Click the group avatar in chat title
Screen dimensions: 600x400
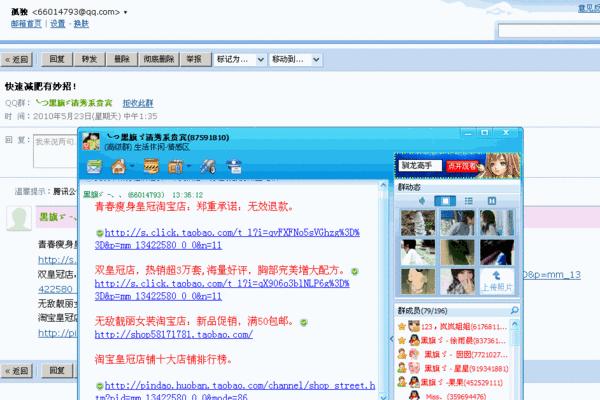(x=91, y=142)
